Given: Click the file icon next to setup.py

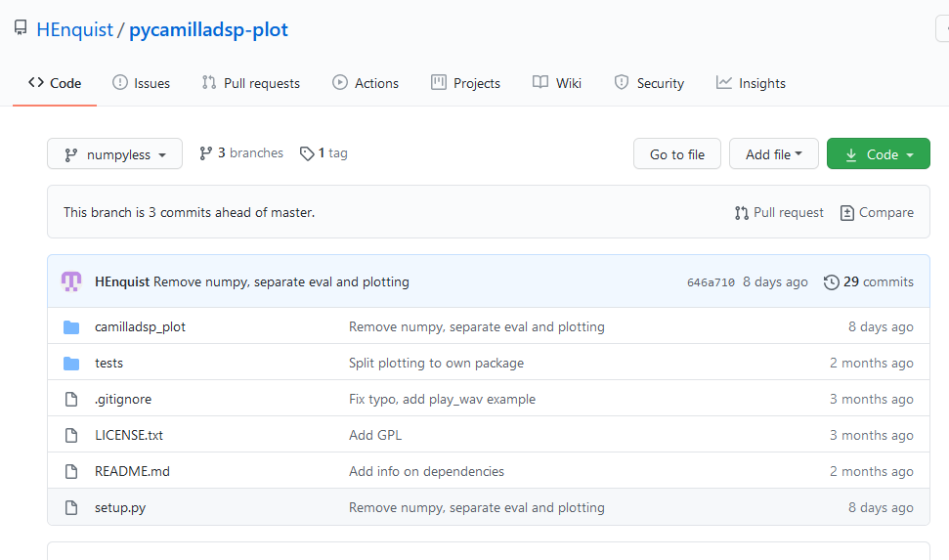Looking at the screenshot, I should point(71,507).
